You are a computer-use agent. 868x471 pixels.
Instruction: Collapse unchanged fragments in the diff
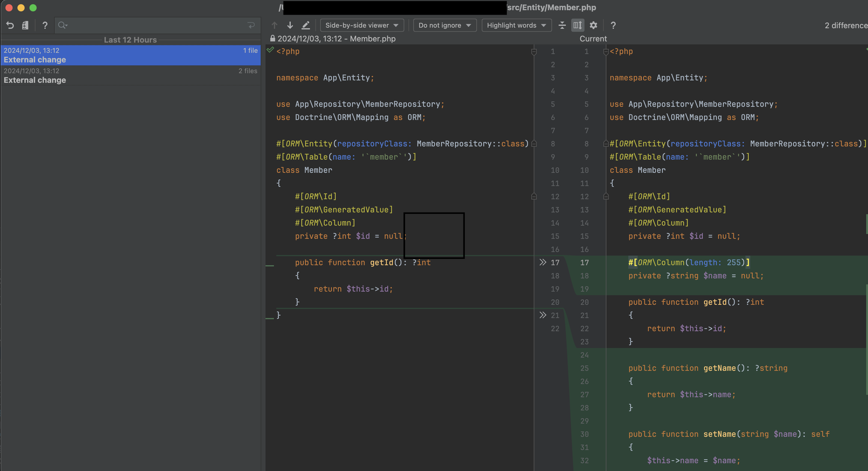562,25
